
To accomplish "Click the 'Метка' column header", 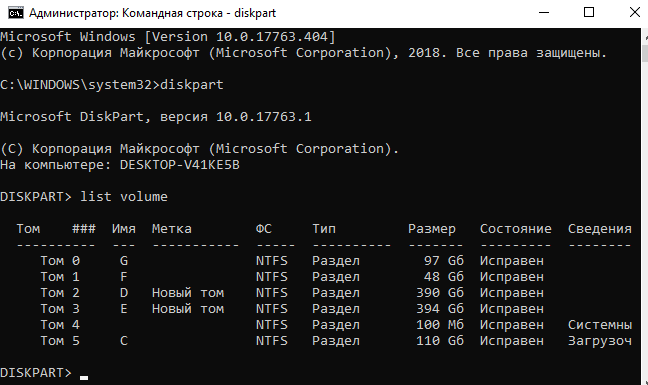I will coord(172,229).
